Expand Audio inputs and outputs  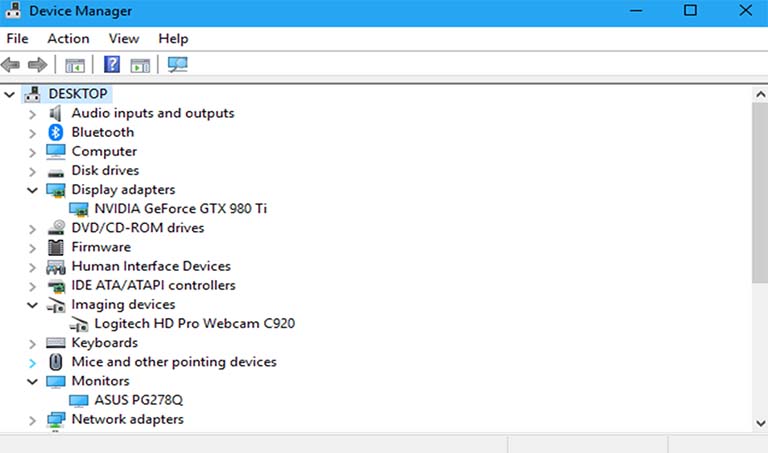click(32, 115)
